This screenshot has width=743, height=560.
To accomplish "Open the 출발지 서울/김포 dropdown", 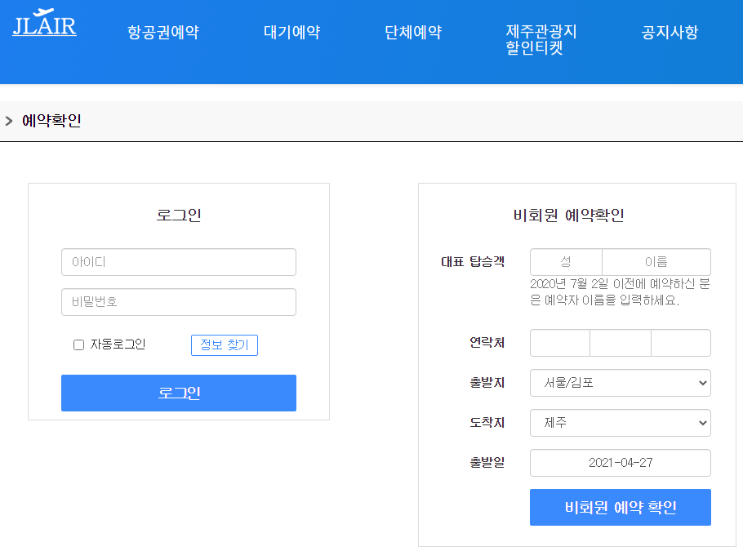I will tap(620, 382).
